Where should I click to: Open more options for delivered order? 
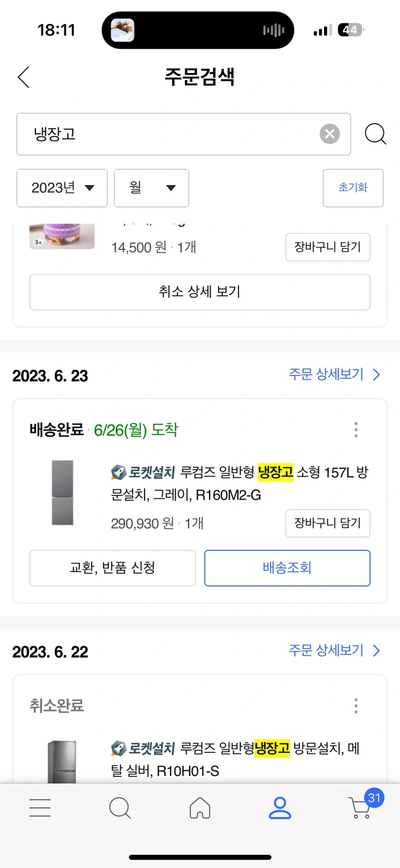tap(356, 430)
